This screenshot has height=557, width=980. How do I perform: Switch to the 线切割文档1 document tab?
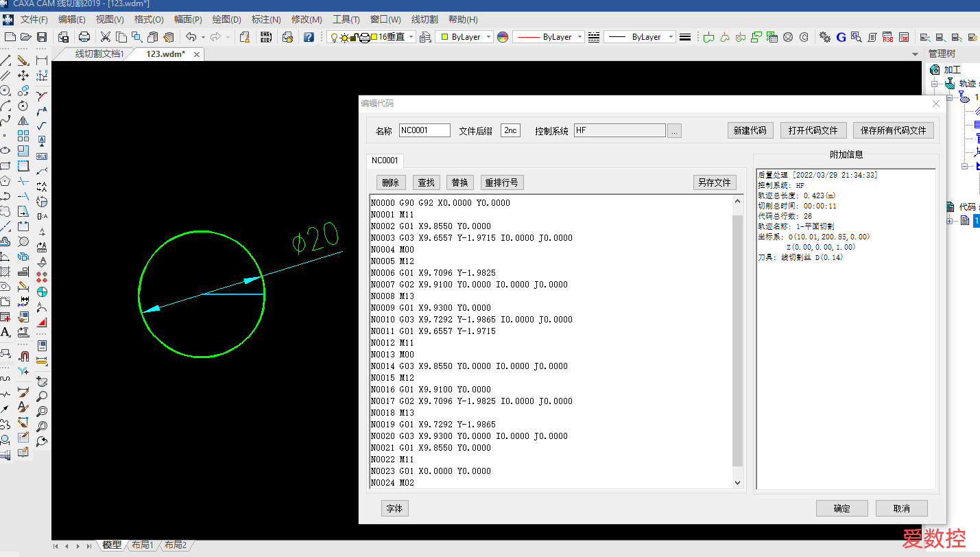99,54
